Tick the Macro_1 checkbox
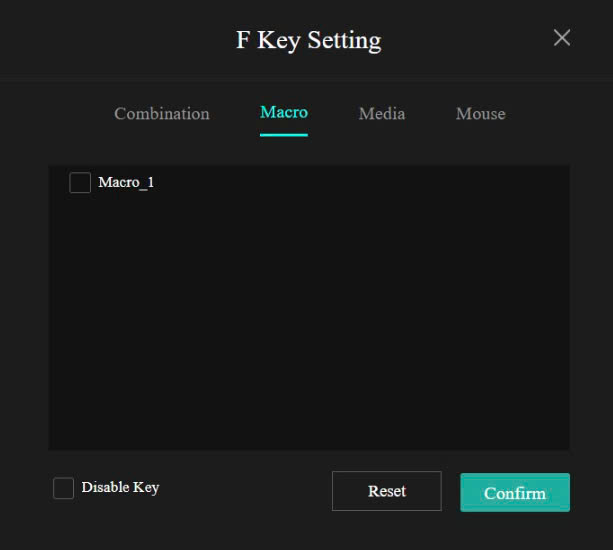Screen dimensions: 613x550 pos(80,182)
